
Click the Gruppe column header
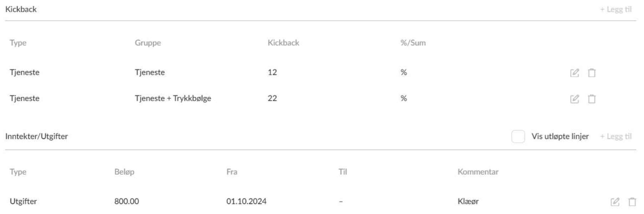tap(148, 43)
